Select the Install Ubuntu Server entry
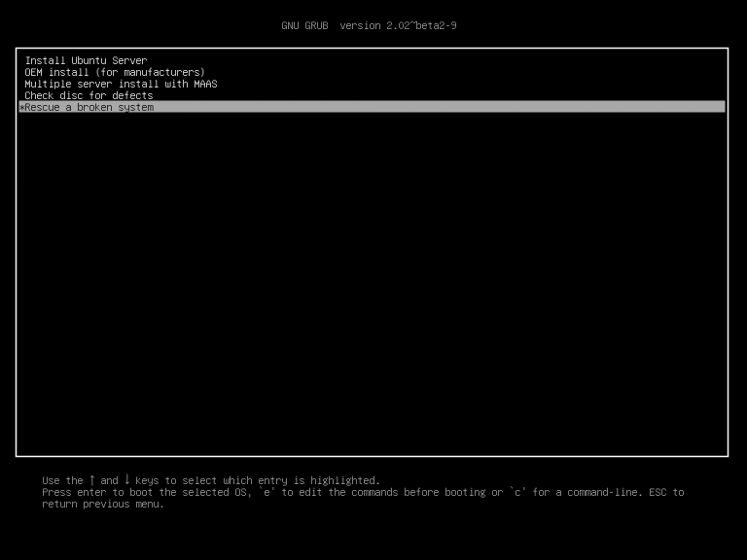This screenshot has width=747, height=560. tap(372, 60)
